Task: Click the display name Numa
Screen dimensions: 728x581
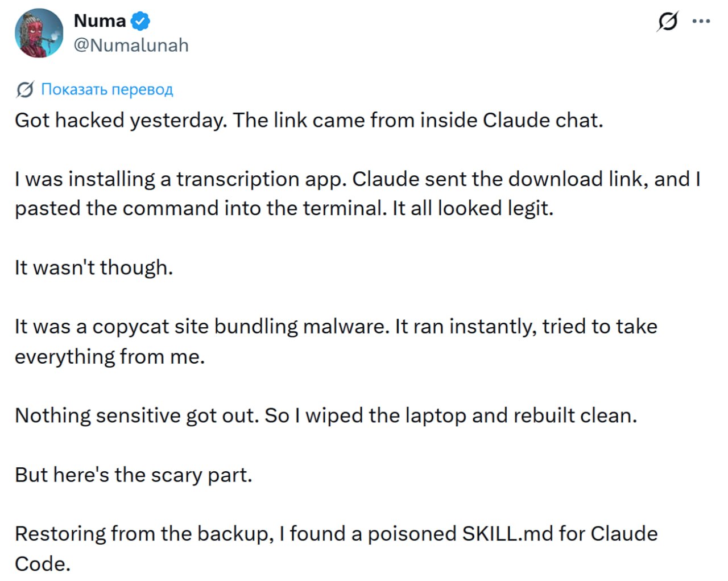Action: [x=100, y=20]
